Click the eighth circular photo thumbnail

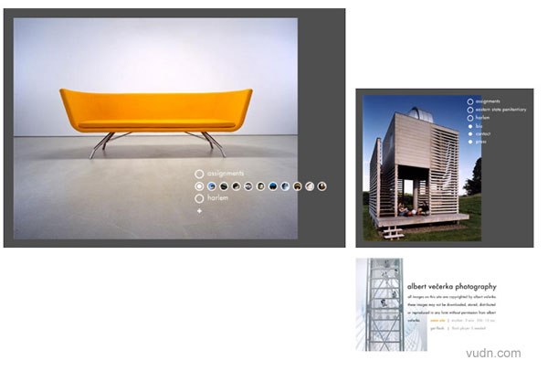(x=298, y=186)
